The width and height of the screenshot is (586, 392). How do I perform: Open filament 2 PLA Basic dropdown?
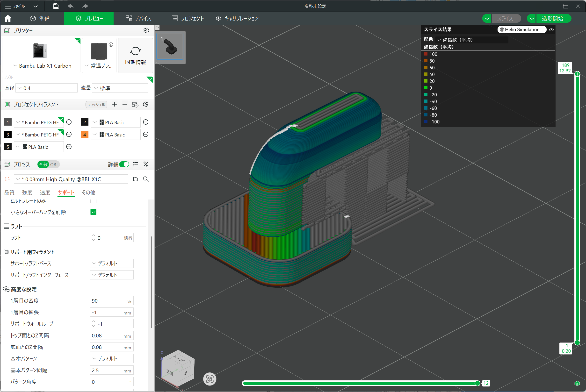click(x=115, y=122)
